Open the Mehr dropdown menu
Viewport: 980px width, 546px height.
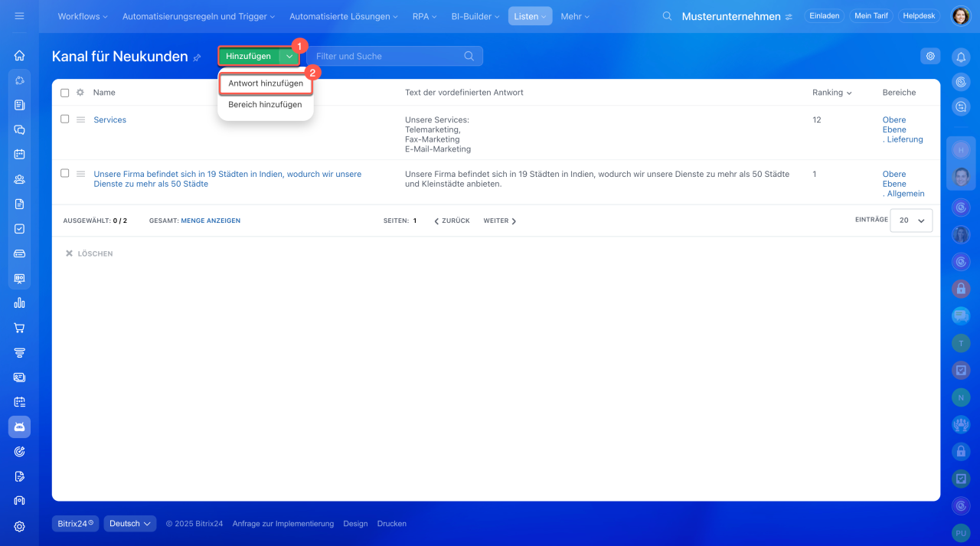pos(575,16)
